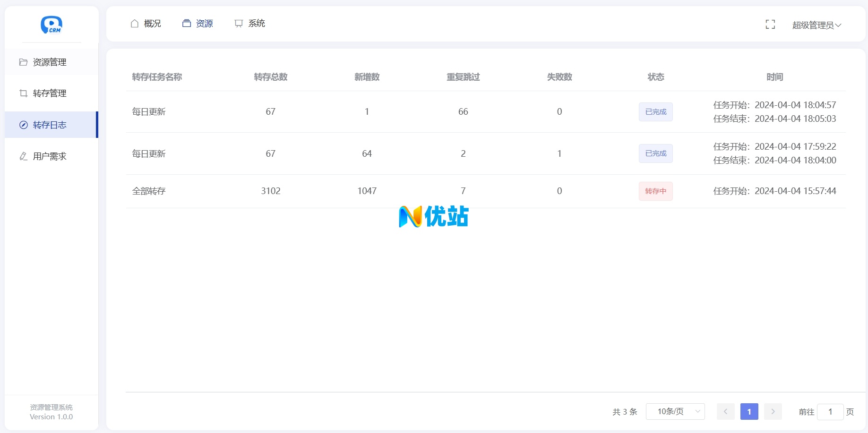The height and width of the screenshot is (433, 868).
Task: Click the 转存管理 sidebar icon
Action: 24,93
